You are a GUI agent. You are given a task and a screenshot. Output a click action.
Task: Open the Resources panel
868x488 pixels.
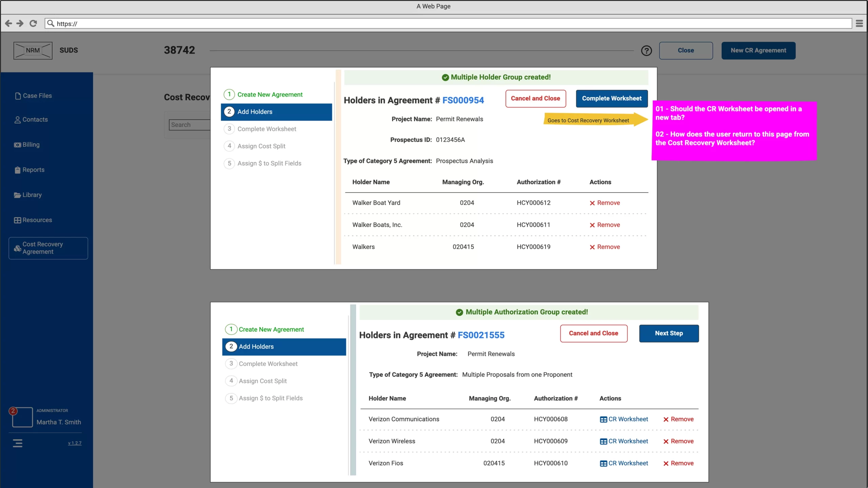(x=37, y=220)
